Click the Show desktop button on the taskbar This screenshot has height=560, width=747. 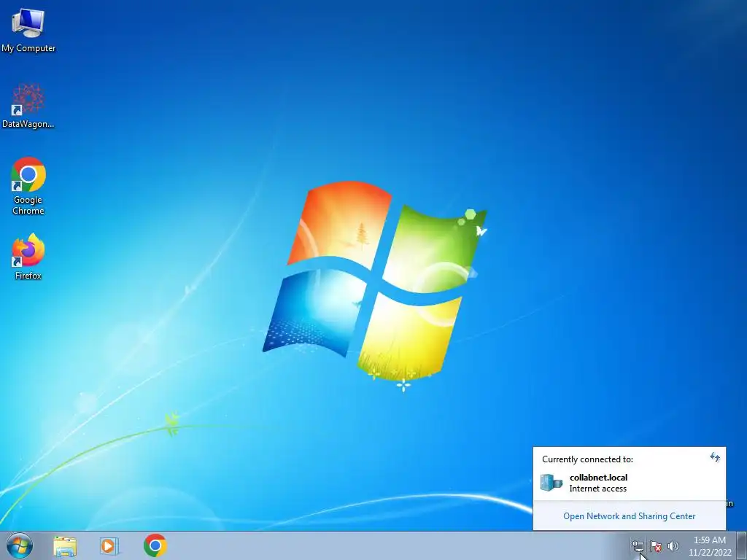pos(742,545)
